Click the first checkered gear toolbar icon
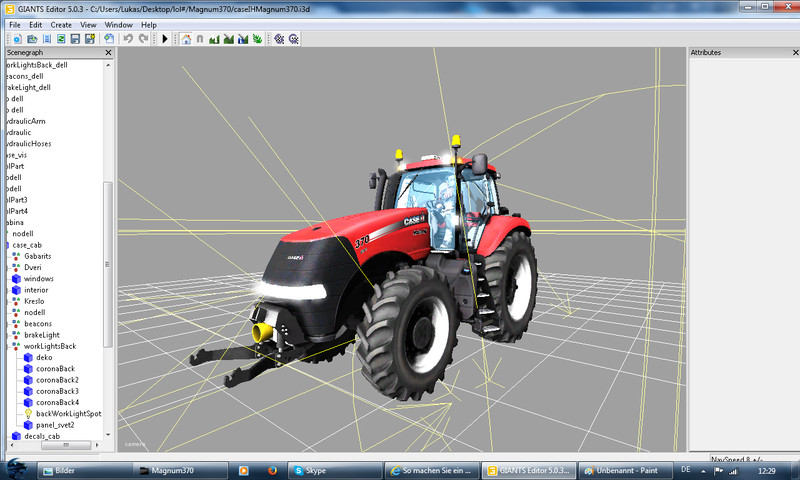Image resolution: width=800 pixels, height=480 pixels. pos(279,39)
